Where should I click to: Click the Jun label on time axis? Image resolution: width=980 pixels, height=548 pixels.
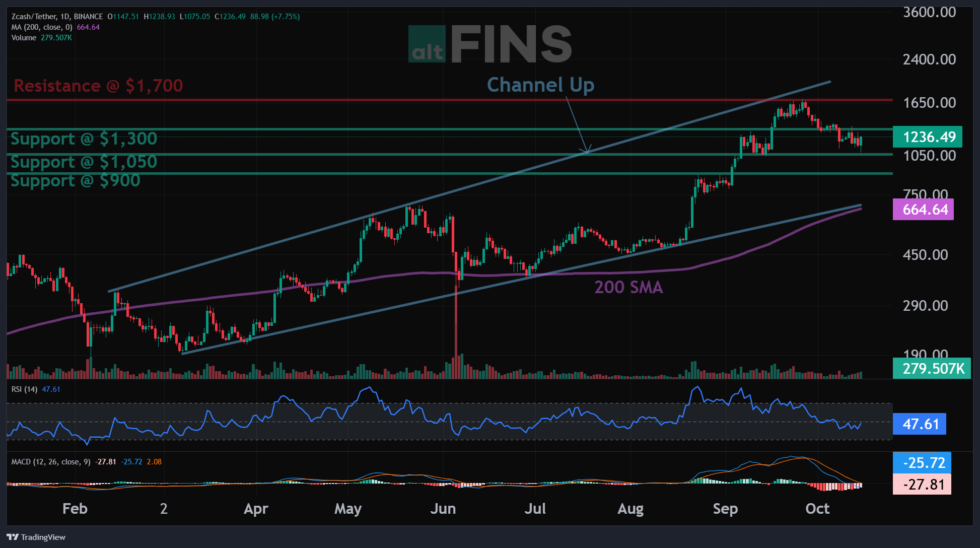[443, 509]
